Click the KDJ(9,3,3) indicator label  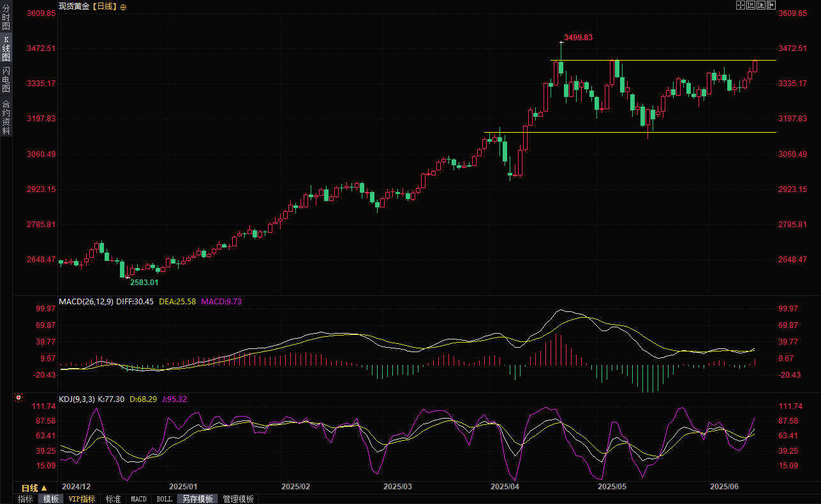click(77, 399)
